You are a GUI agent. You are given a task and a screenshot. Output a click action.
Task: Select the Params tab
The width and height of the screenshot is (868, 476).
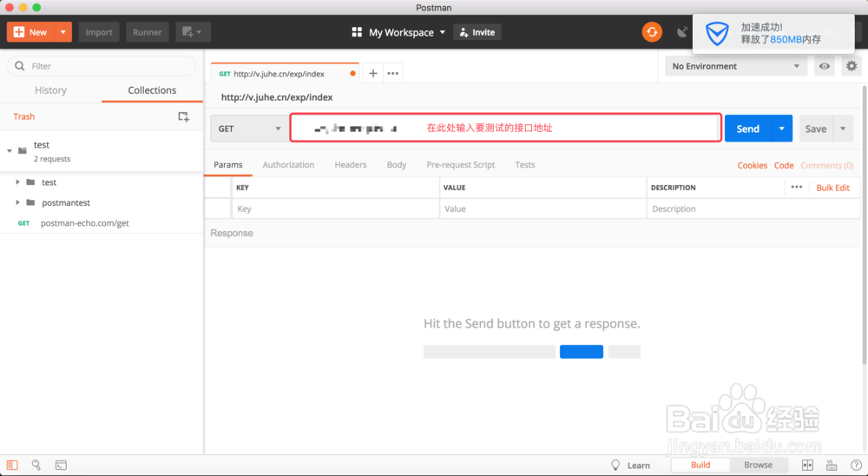click(228, 164)
